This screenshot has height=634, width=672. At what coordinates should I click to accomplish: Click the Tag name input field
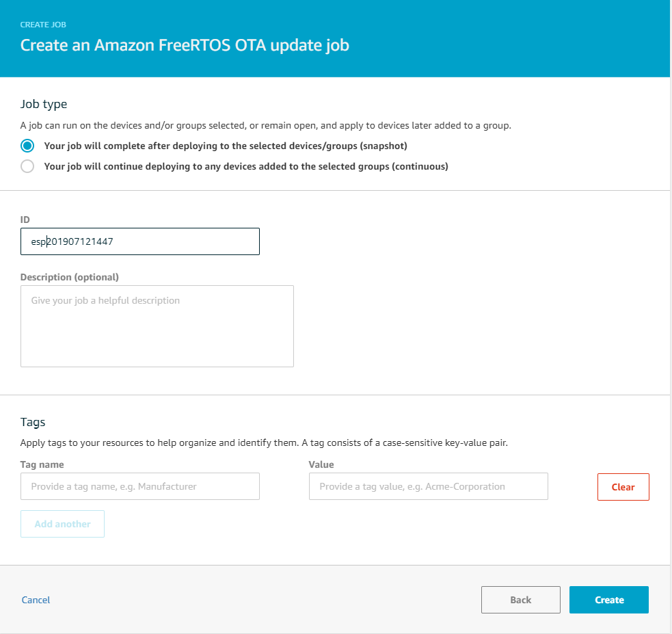140,486
